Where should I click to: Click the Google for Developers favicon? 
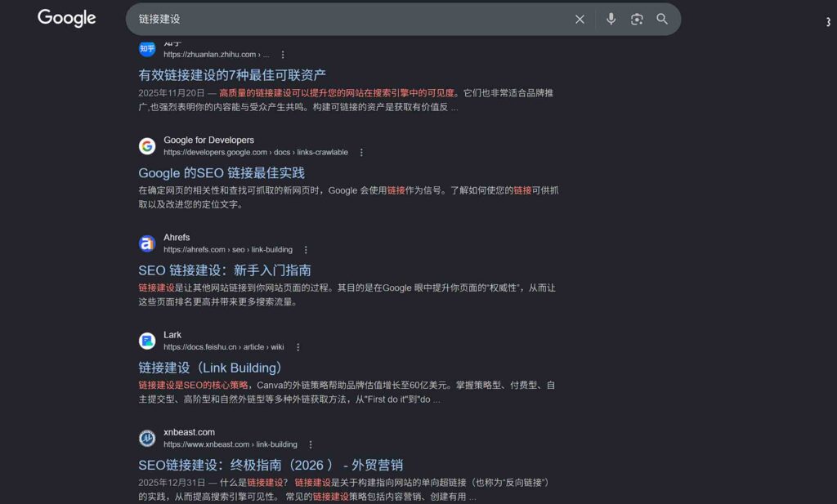pos(147,145)
